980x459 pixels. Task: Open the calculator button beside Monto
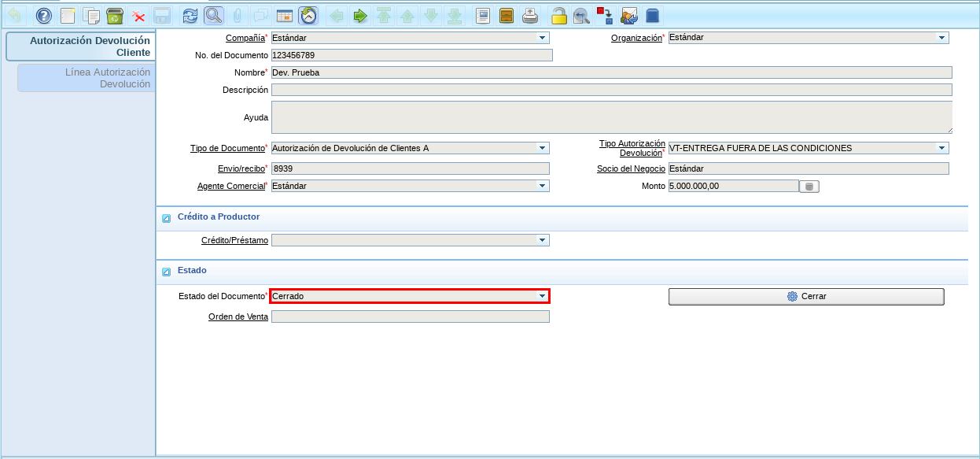(809, 187)
